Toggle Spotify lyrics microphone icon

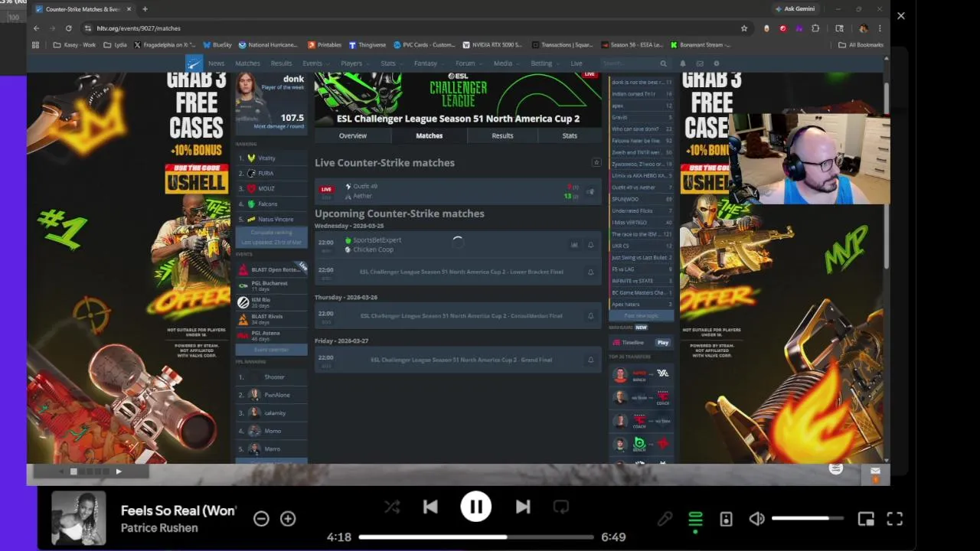665,520
